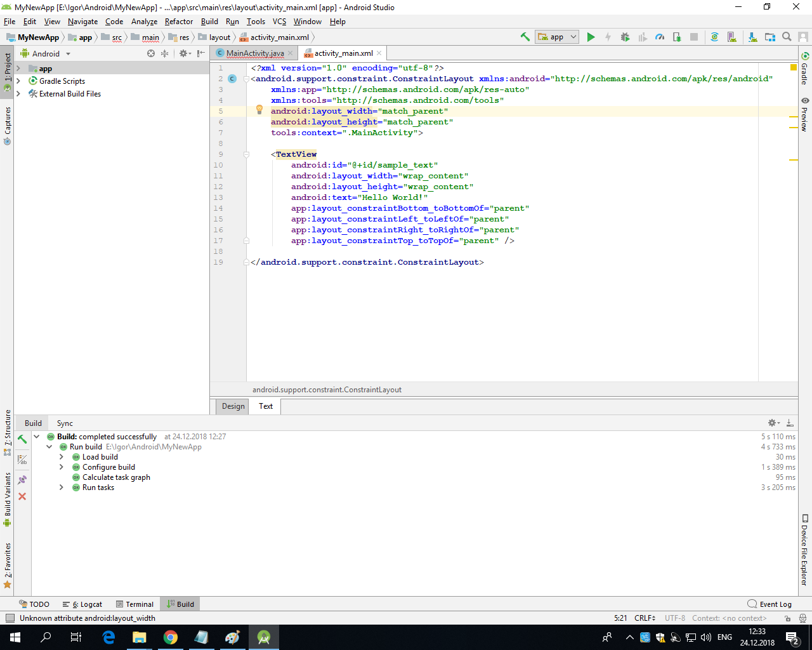Toggle view icon in Build window sidebar
This screenshot has width=812, height=650.
(x=22, y=460)
